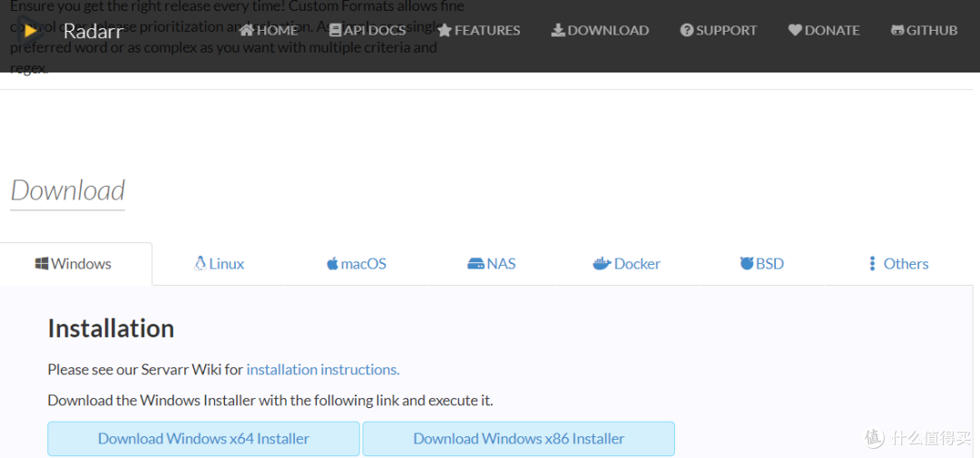Screen dimensions: 980x458
Task: Open the Others tab
Action: (897, 264)
